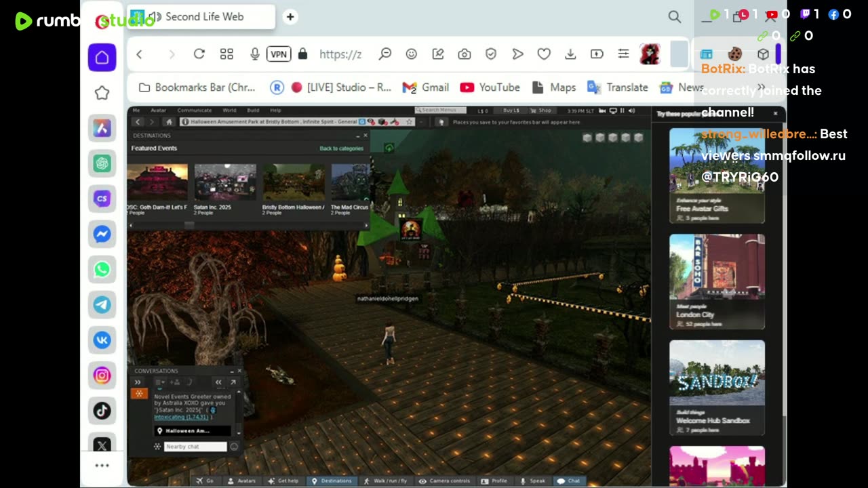Click into the Nearby chat input field

tap(195, 447)
